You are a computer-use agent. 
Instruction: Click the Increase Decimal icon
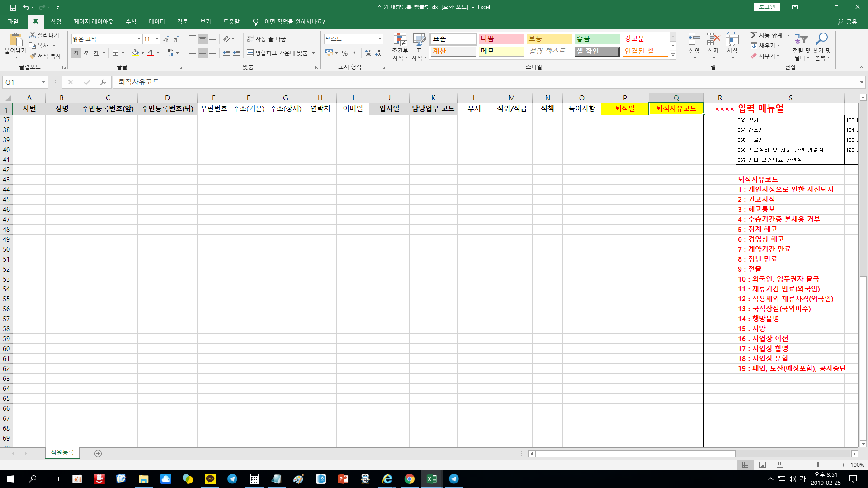(x=368, y=53)
